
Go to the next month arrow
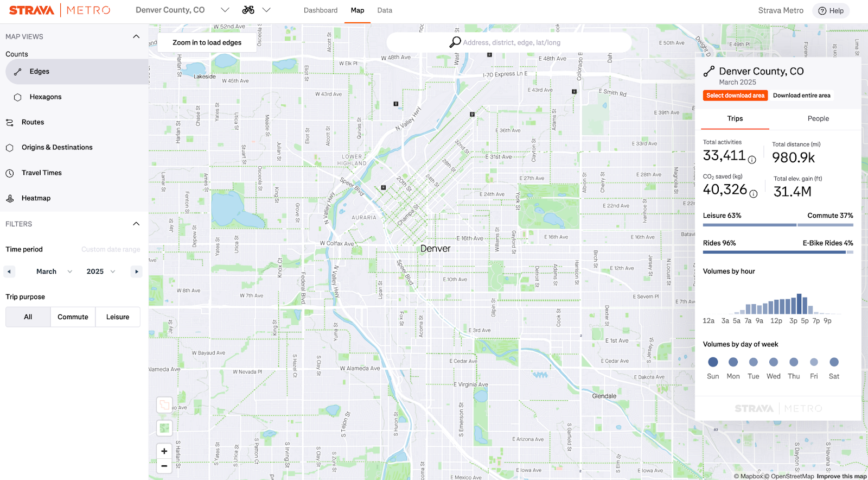tap(137, 271)
